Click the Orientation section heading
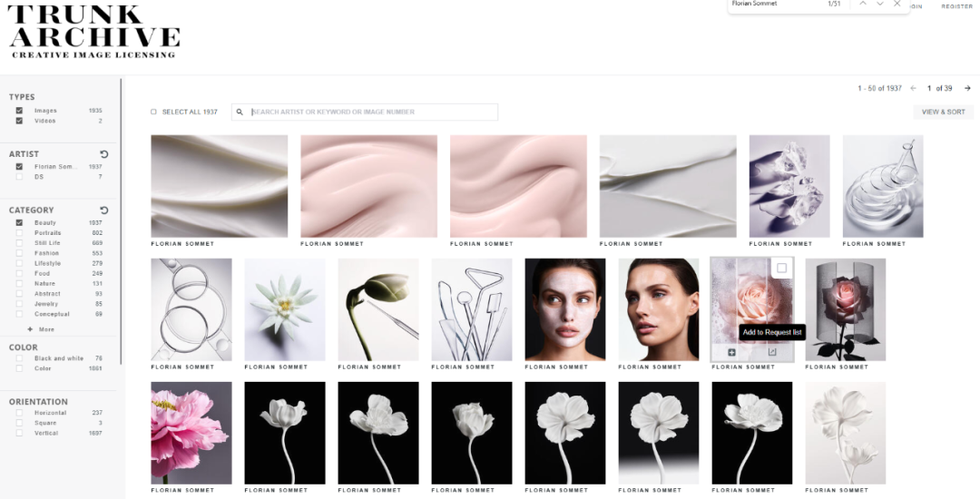 38,402
